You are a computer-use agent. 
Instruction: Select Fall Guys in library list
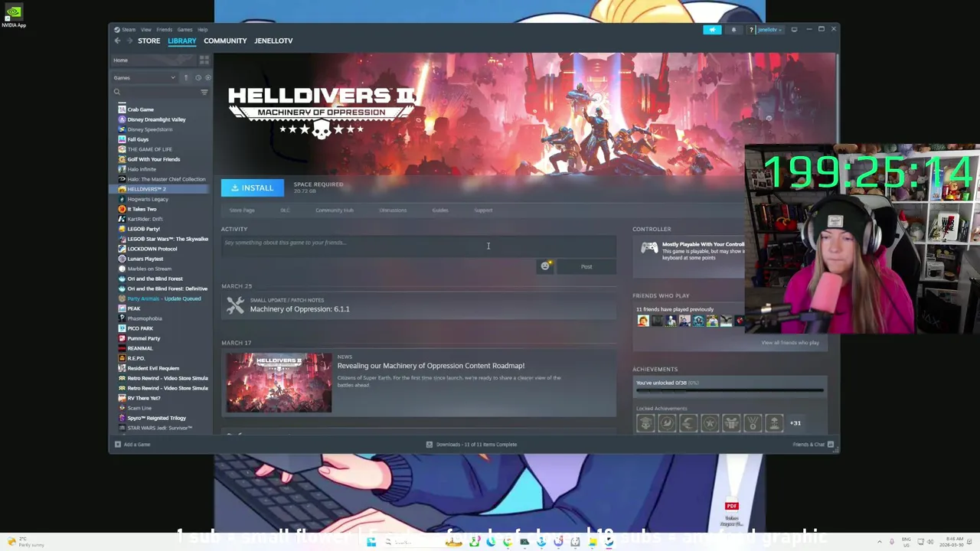(x=138, y=139)
